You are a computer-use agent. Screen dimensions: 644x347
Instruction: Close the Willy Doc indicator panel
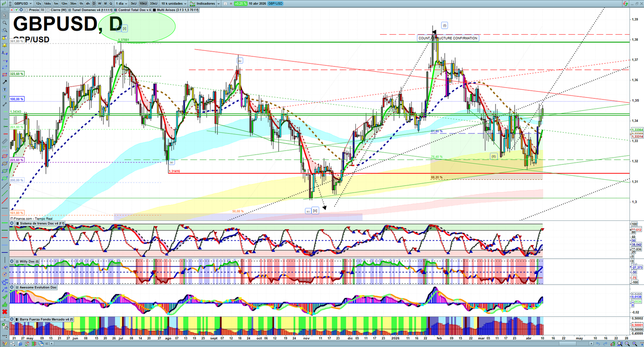click(x=12, y=261)
